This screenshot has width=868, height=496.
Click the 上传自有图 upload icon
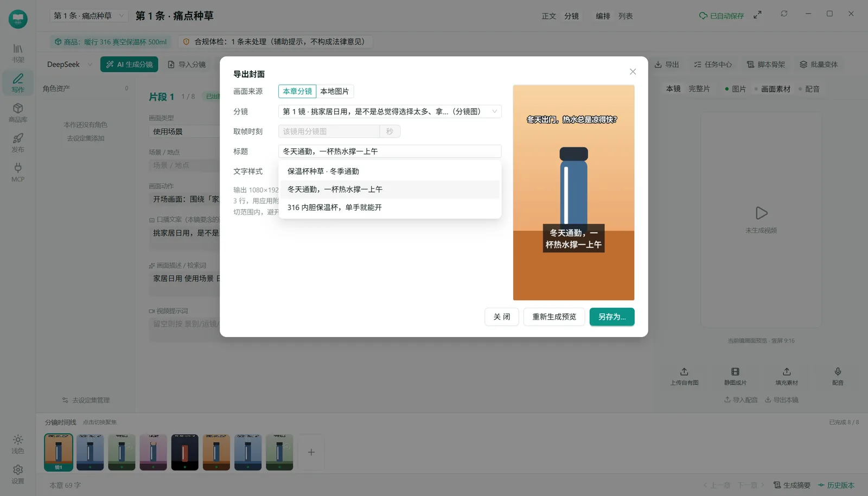click(x=684, y=376)
